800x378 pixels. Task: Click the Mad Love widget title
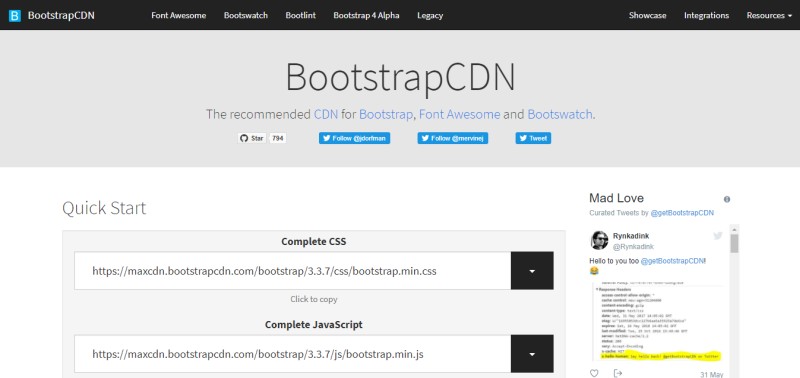coord(616,198)
